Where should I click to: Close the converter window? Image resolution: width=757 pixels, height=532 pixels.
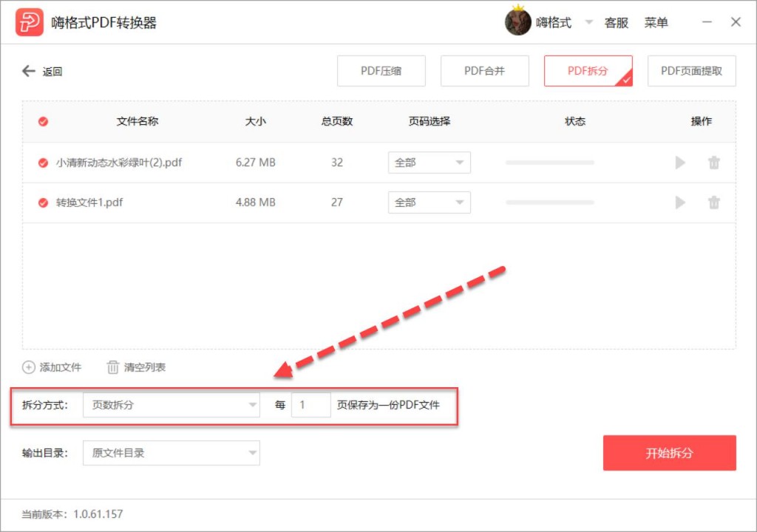pos(736,22)
